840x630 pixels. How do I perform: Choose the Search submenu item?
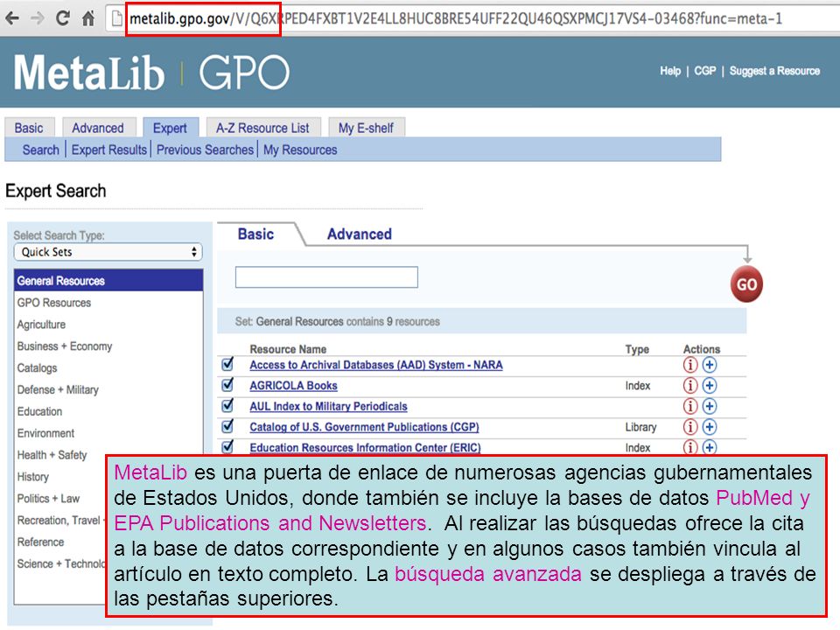coord(41,150)
